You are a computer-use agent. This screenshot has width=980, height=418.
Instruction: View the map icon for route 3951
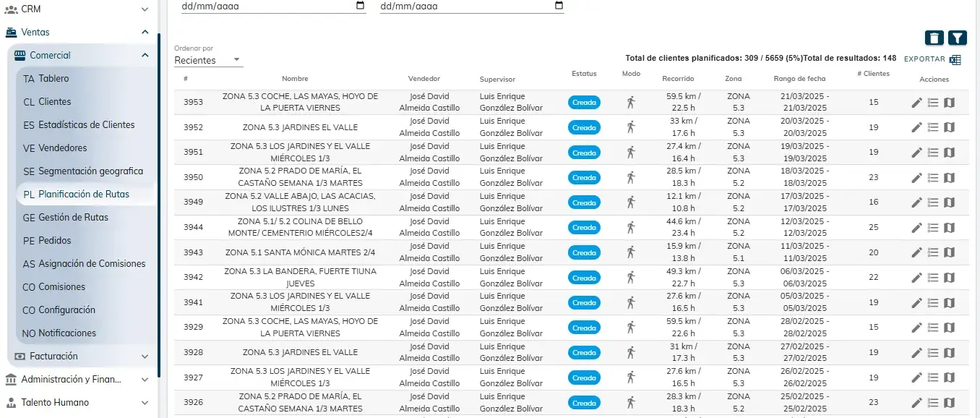tap(949, 153)
